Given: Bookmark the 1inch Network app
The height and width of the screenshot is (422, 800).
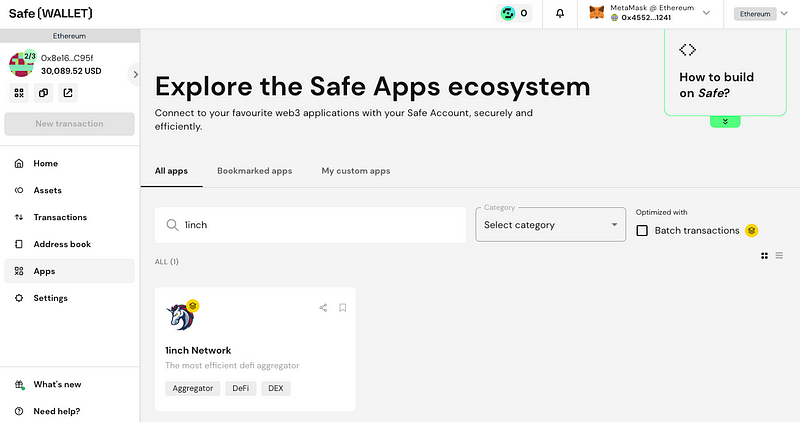Looking at the screenshot, I should tap(343, 308).
